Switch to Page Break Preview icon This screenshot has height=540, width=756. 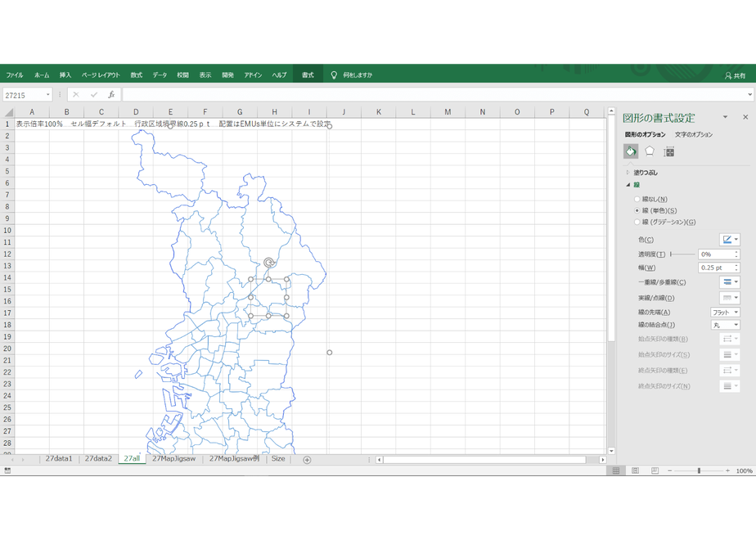click(655, 470)
